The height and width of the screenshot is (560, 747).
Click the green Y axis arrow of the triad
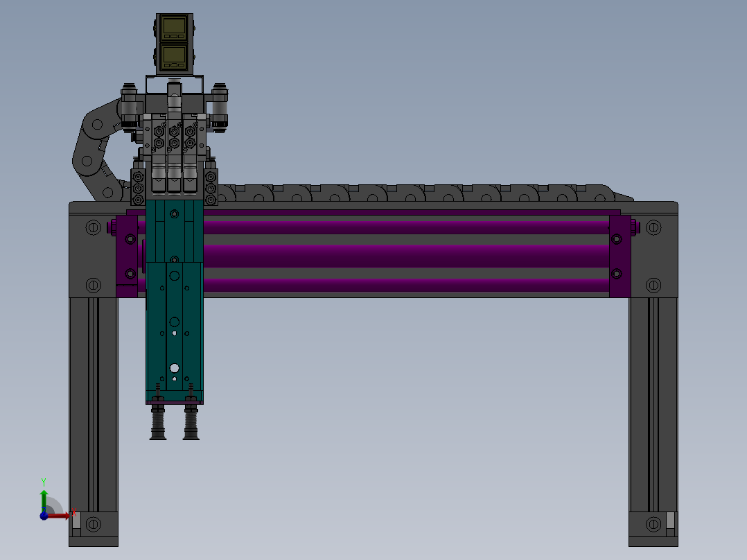click(44, 500)
